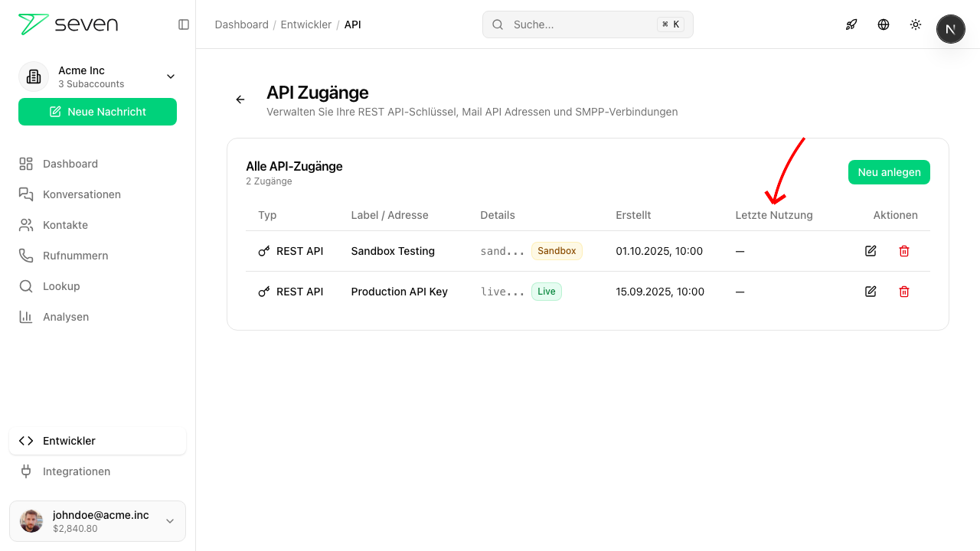
Task: Select the Kontakte icon in sidebar
Action: tap(26, 225)
